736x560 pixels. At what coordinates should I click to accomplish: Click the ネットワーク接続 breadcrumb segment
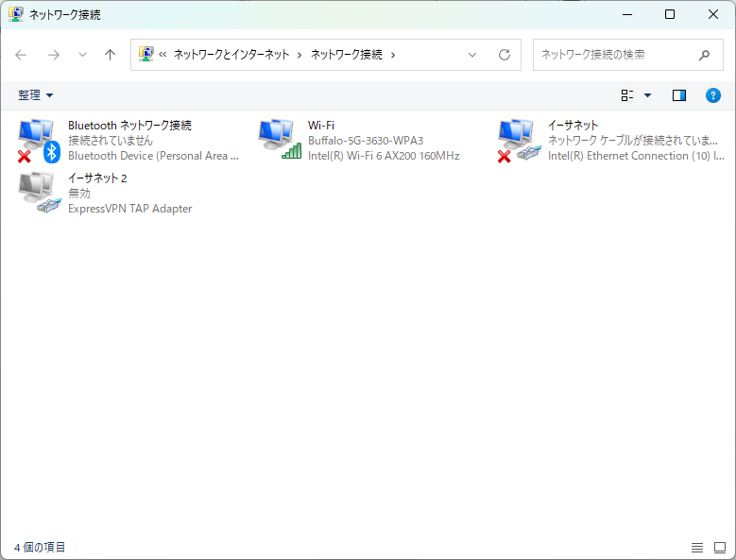pyautogui.click(x=346, y=55)
